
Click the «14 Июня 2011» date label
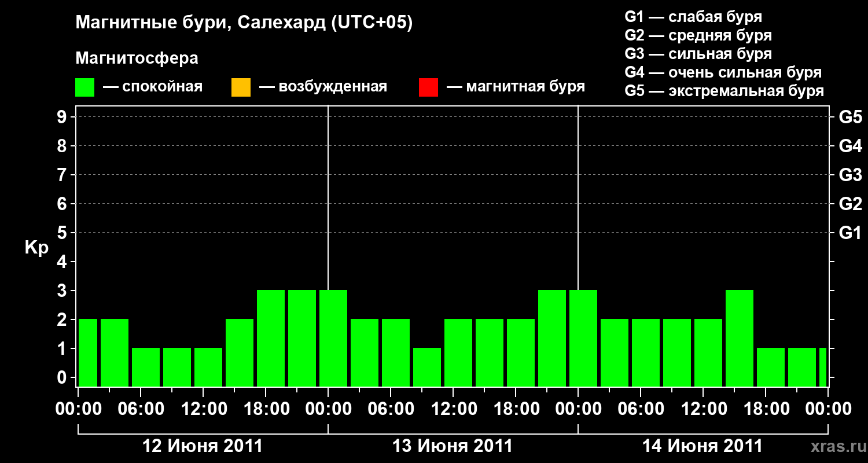(x=703, y=446)
